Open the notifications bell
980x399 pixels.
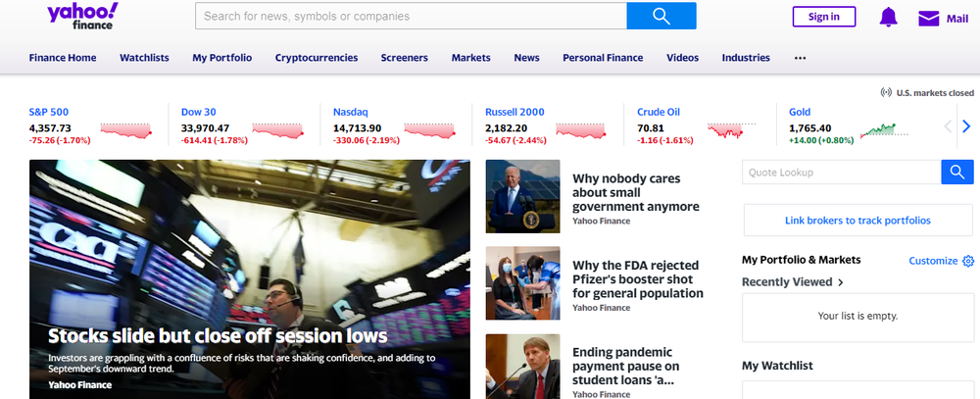pyautogui.click(x=888, y=18)
